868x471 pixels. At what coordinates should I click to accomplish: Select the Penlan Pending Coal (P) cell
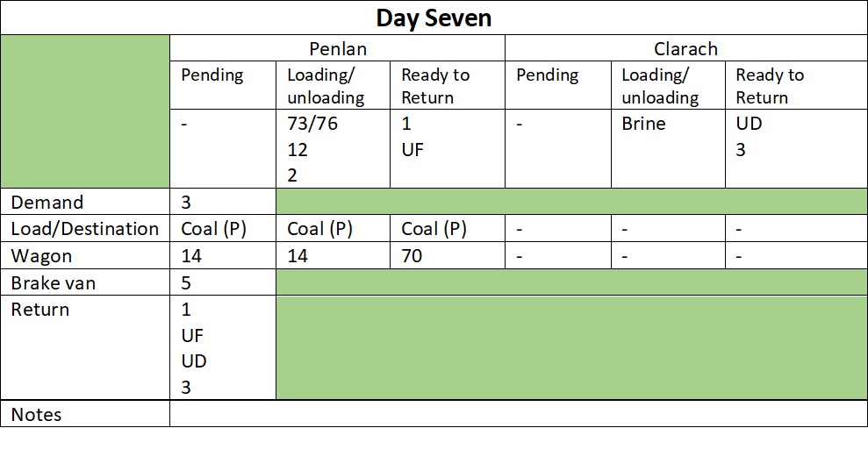[223, 228]
